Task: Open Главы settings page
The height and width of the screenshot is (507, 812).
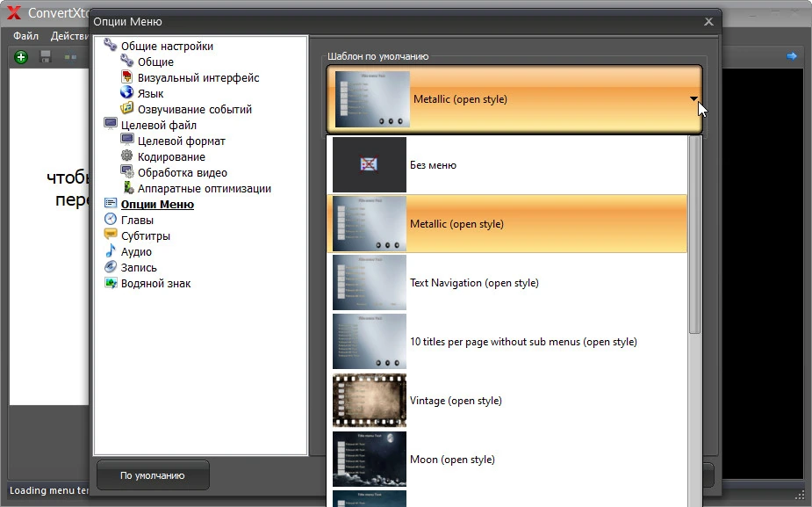Action: point(137,221)
